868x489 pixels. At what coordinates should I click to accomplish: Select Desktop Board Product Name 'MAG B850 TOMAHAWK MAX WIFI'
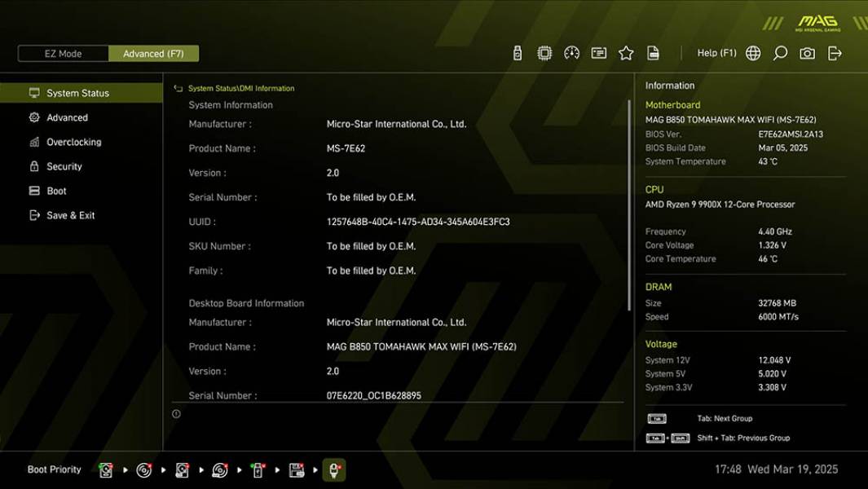[421, 346]
